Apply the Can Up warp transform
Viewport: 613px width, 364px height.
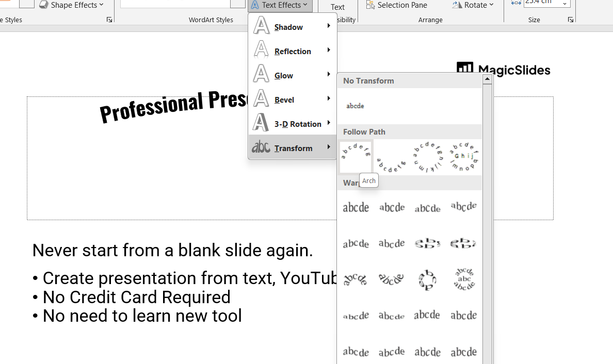pyautogui.click(x=428, y=315)
